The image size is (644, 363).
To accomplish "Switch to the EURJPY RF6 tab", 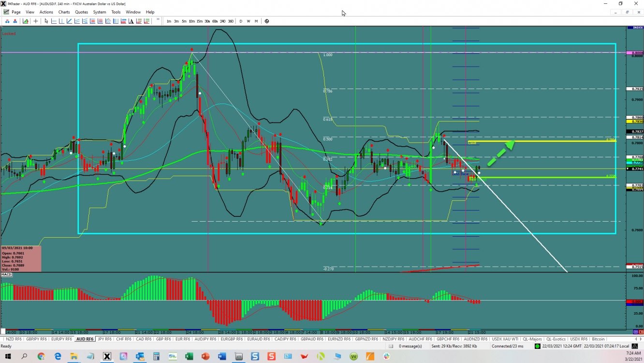I will coord(61,339).
